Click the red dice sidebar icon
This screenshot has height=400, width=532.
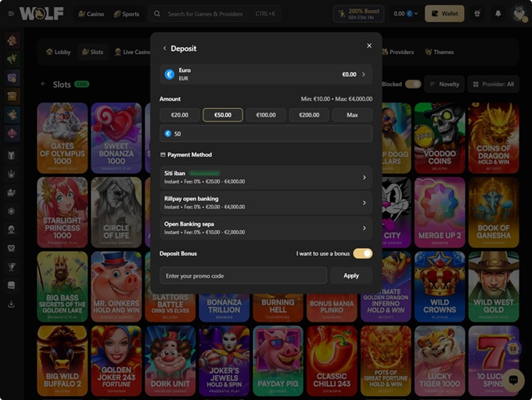click(x=12, y=133)
